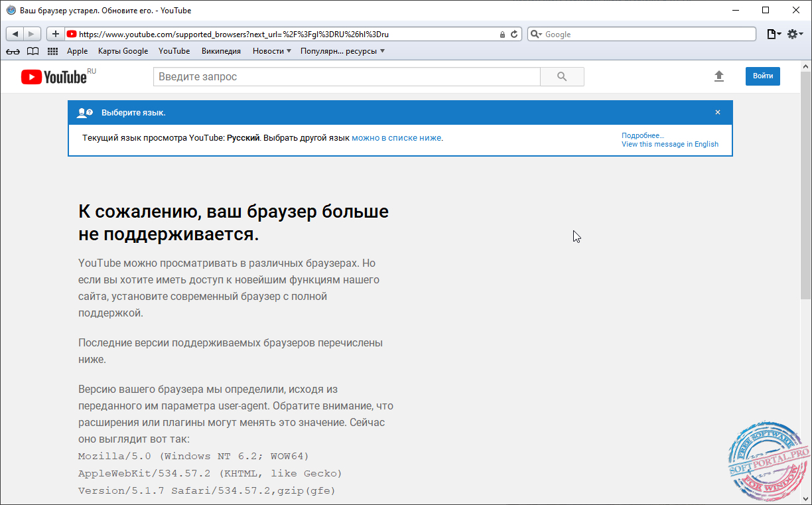Click the language banner person icon
812x505 pixels.
[x=85, y=113]
